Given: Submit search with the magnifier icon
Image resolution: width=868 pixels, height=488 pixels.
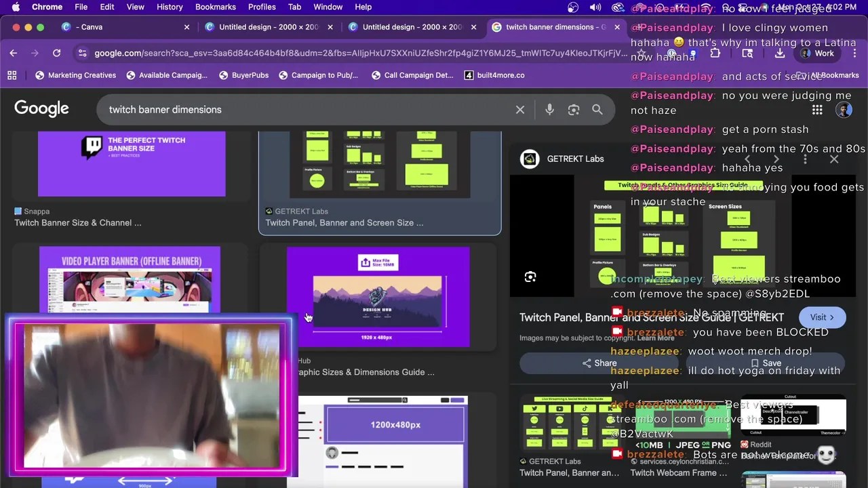Looking at the screenshot, I should click(x=597, y=109).
